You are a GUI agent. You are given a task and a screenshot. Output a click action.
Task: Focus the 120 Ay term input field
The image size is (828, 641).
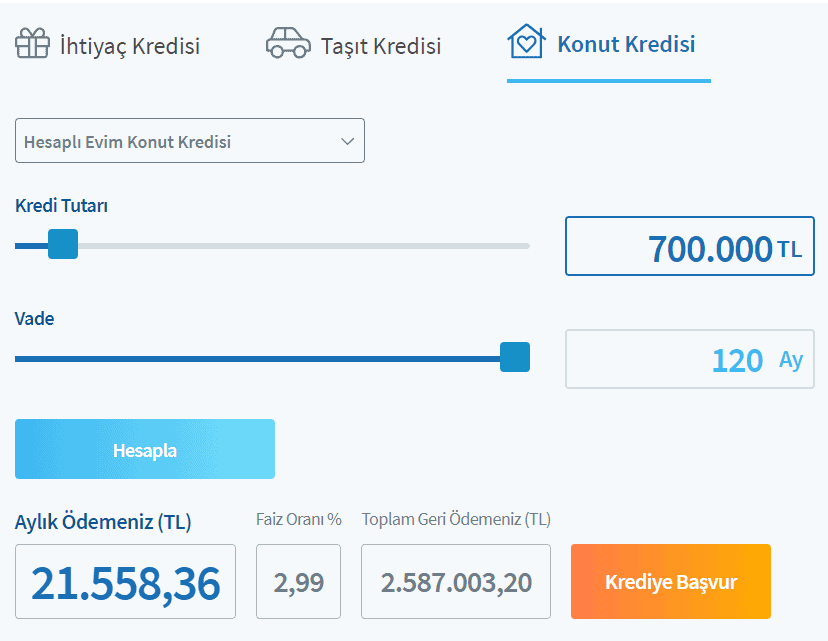(689, 359)
